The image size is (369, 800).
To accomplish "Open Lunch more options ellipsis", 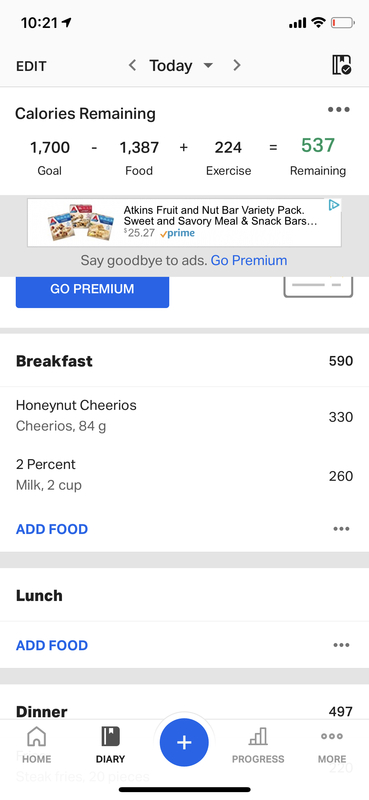I will pos(341,645).
